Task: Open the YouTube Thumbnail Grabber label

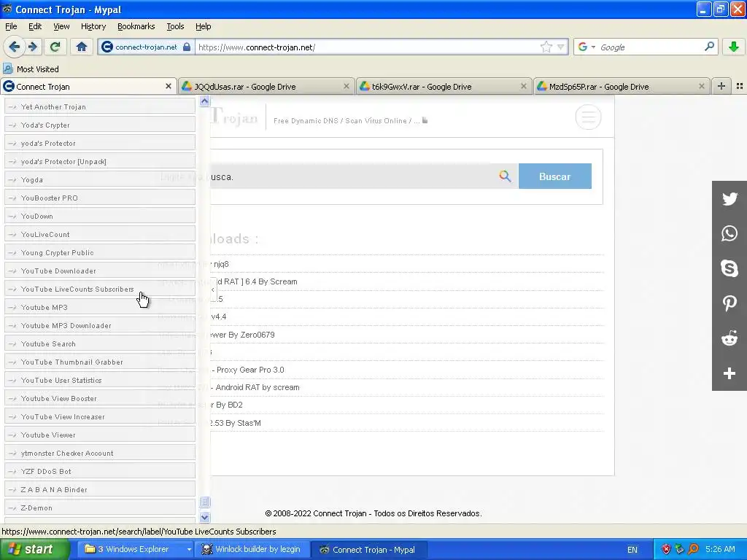Action: pyautogui.click(x=100, y=362)
